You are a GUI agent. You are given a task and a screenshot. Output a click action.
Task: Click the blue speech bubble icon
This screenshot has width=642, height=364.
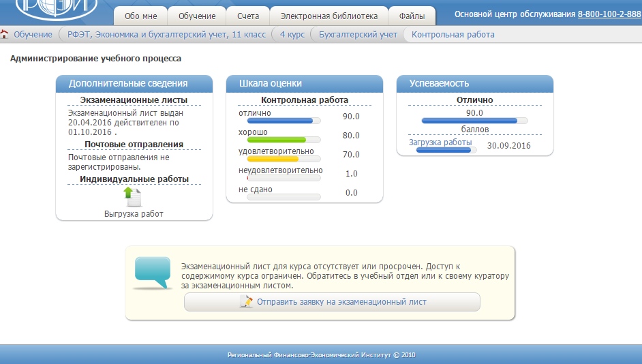click(152, 273)
